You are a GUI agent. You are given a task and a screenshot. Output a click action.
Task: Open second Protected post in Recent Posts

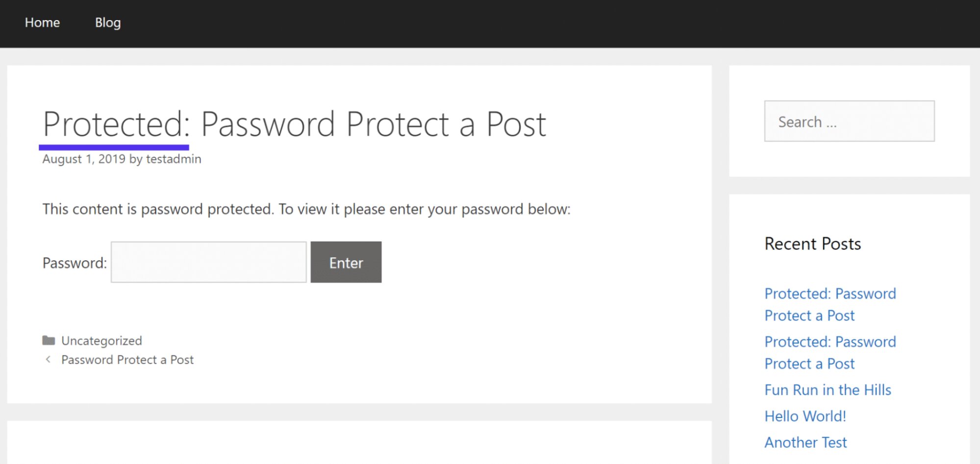(830, 352)
